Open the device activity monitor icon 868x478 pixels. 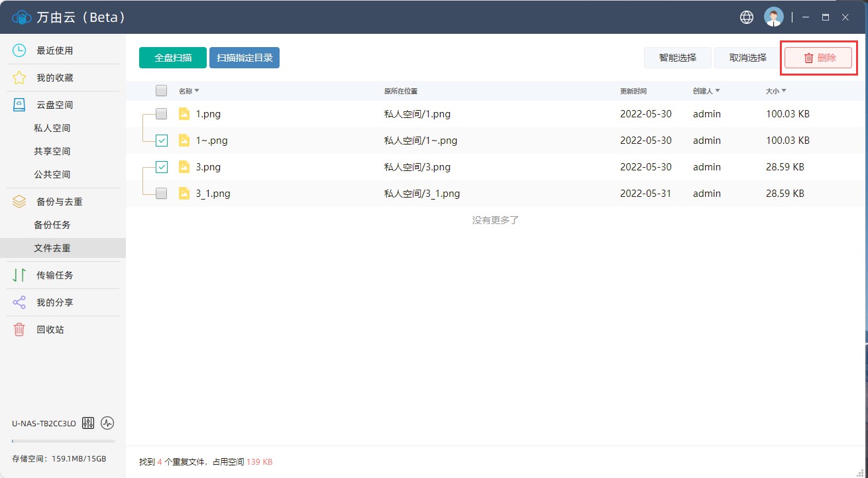pos(107,423)
